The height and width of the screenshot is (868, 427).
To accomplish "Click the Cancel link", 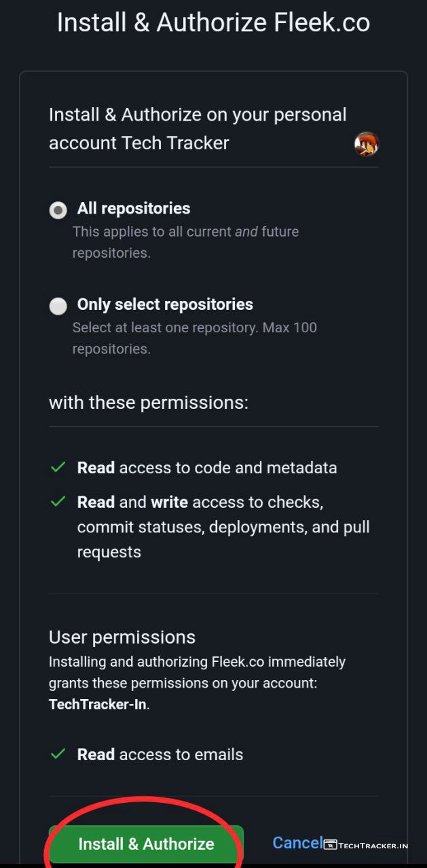I will (297, 843).
